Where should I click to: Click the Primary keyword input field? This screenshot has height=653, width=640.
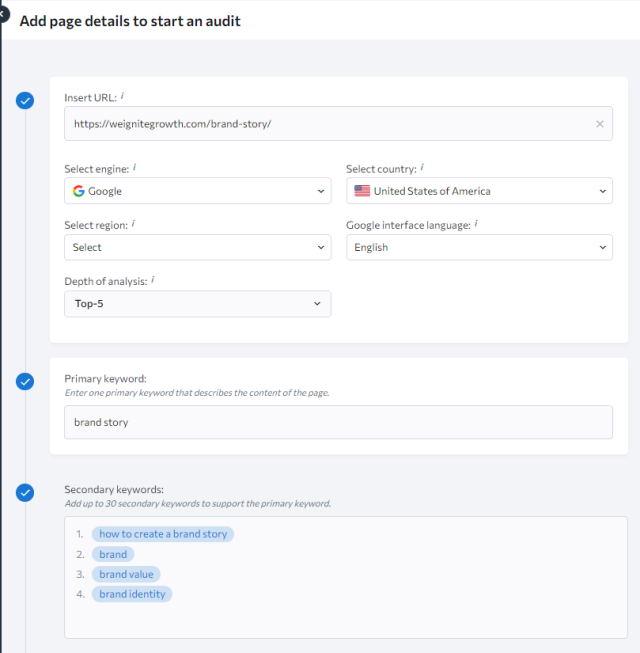coord(338,422)
